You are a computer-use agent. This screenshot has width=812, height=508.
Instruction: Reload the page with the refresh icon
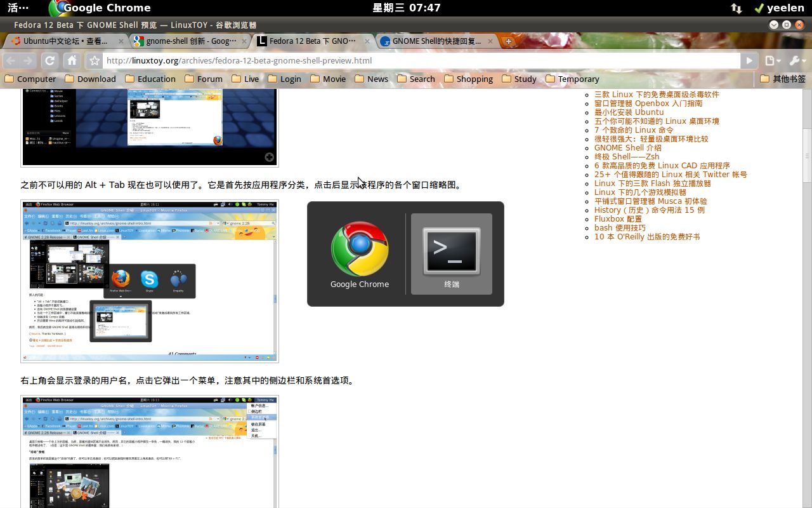coord(50,60)
